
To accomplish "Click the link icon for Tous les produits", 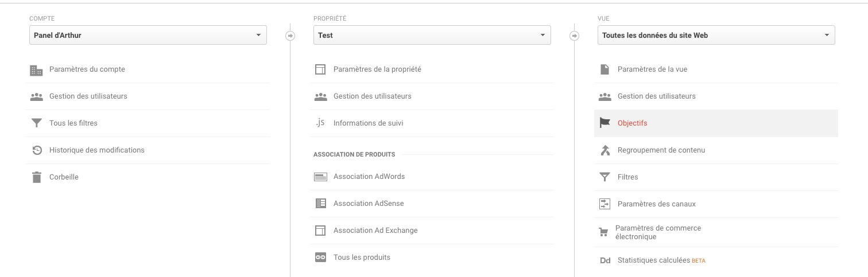I will click(x=320, y=258).
